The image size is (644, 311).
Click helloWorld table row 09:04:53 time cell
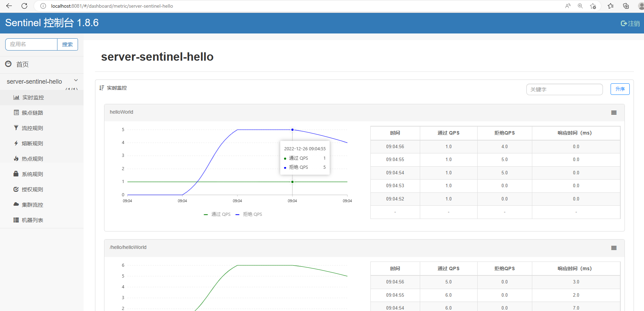click(x=395, y=185)
